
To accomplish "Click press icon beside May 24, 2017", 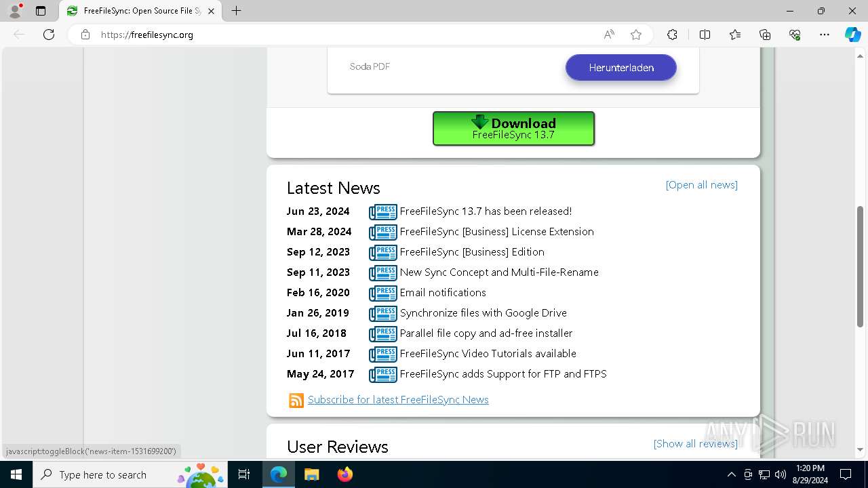I will [383, 375].
